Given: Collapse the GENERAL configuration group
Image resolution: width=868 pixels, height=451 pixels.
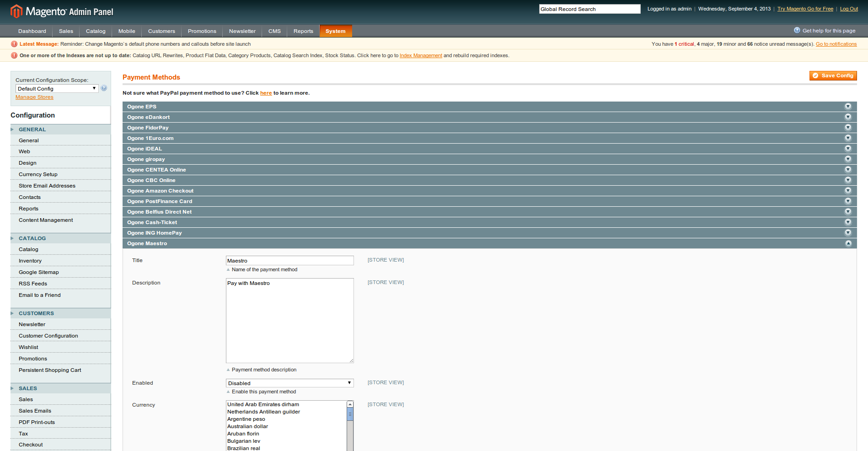Looking at the screenshot, I should (x=60, y=129).
